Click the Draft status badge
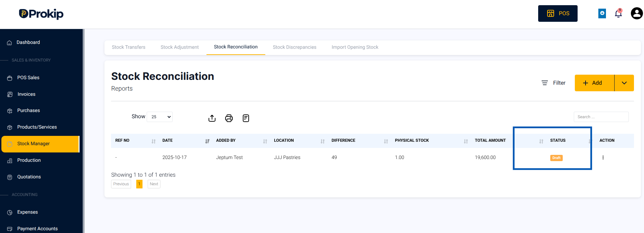This screenshot has width=644, height=233. (556, 158)
